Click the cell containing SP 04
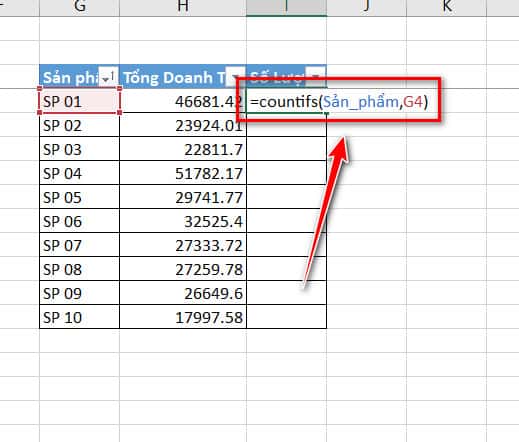 click(79, 173)
